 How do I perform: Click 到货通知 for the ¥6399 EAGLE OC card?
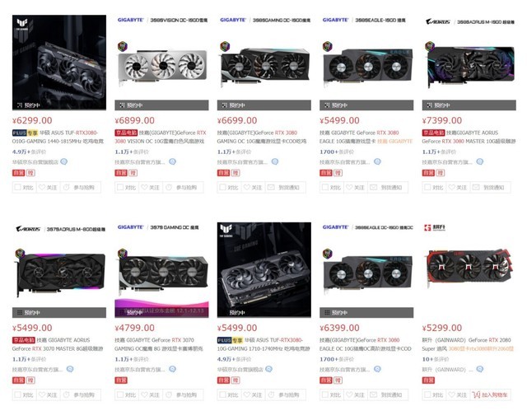pyautogui.click(x=391, y=394)
